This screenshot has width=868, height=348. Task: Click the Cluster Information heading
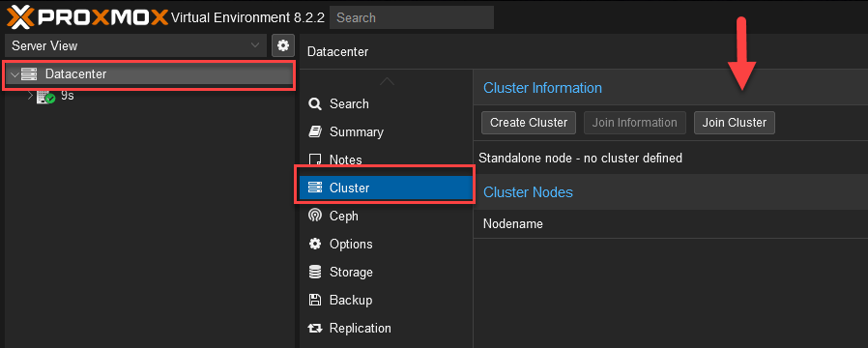tap(542, 88)
